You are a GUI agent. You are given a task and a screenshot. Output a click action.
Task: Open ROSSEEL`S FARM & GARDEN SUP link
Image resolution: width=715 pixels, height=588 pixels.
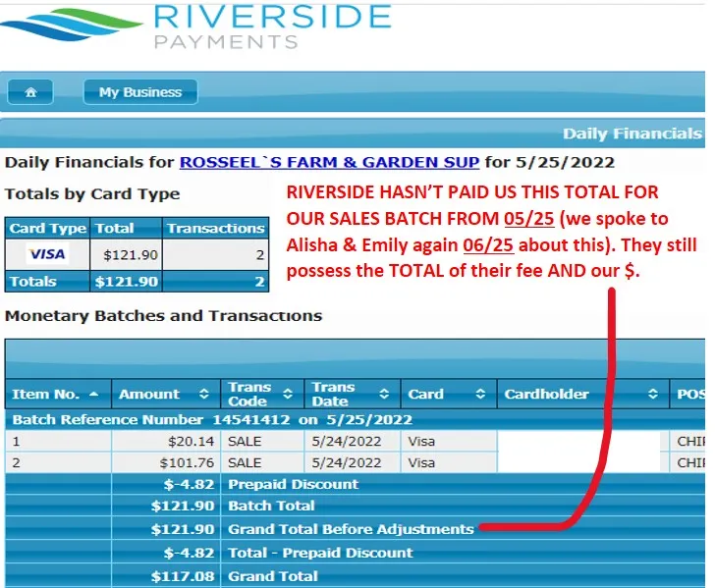pos(329,162)
